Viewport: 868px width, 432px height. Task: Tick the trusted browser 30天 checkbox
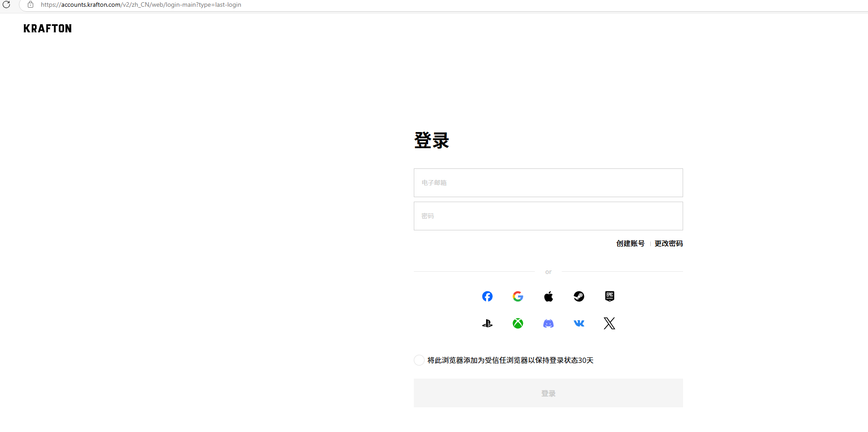pyautogui.click(x=419, y=360)
